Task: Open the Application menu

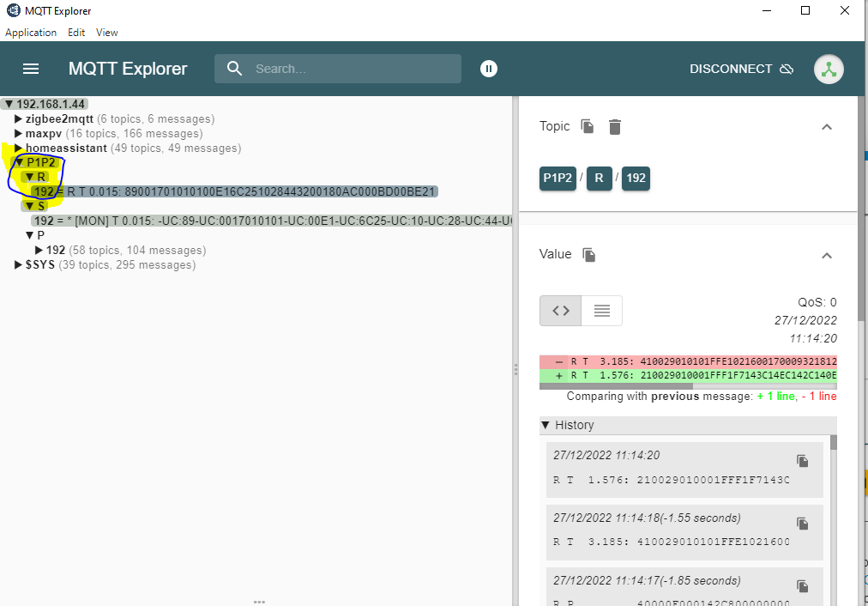Action: pyautogui.click(x=31, y=33)
